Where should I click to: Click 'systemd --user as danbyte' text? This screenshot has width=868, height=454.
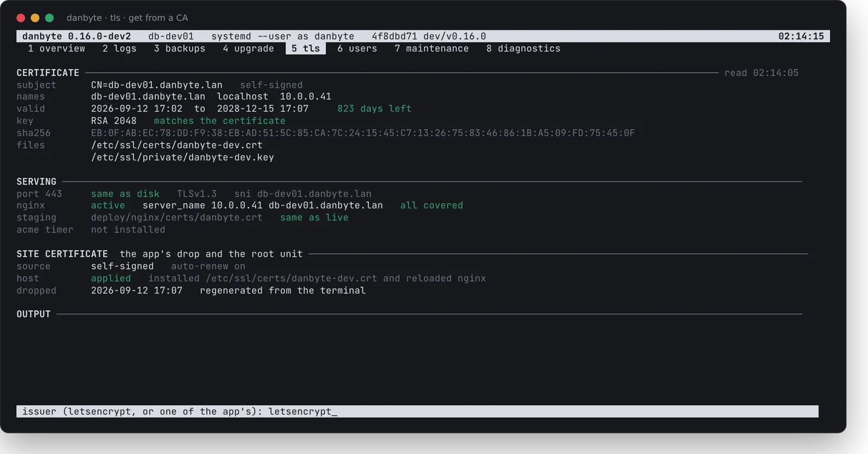[283, 36]
